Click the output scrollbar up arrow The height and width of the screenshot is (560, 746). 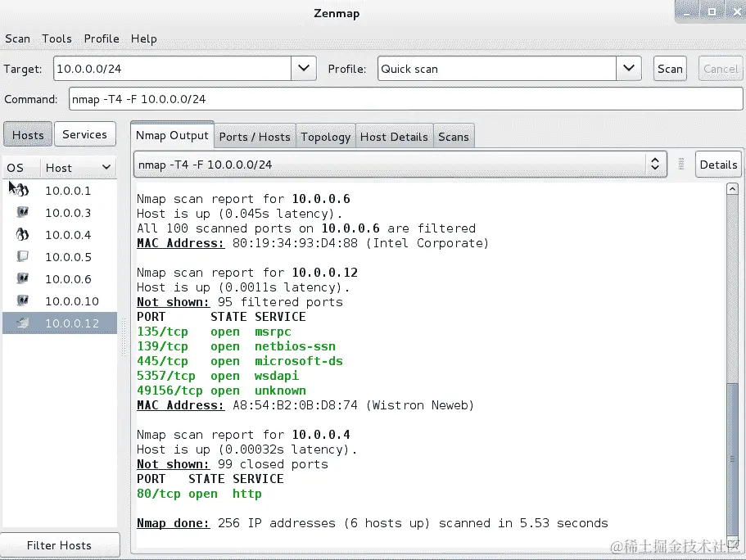pyautogui.click(x=732, y=189)
